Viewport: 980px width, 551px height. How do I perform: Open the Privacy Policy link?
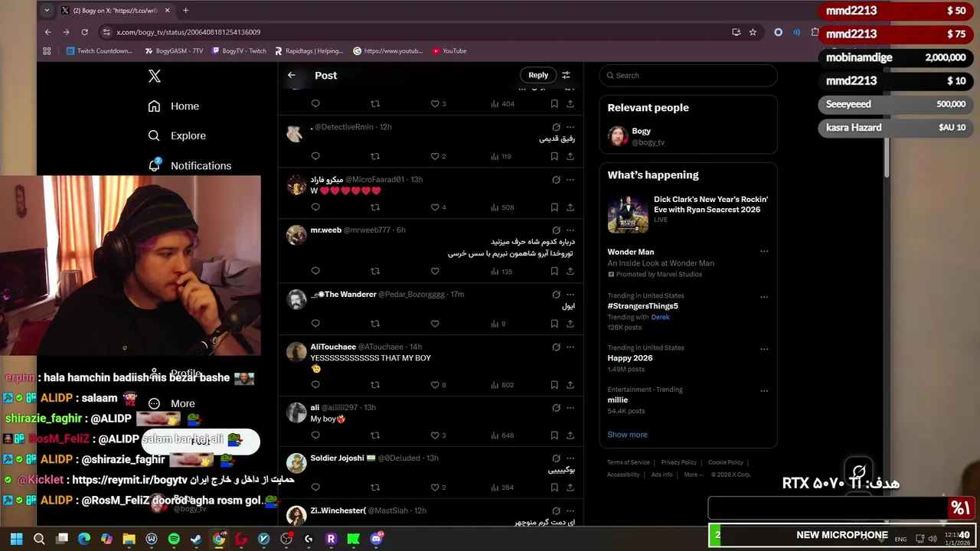679,462
